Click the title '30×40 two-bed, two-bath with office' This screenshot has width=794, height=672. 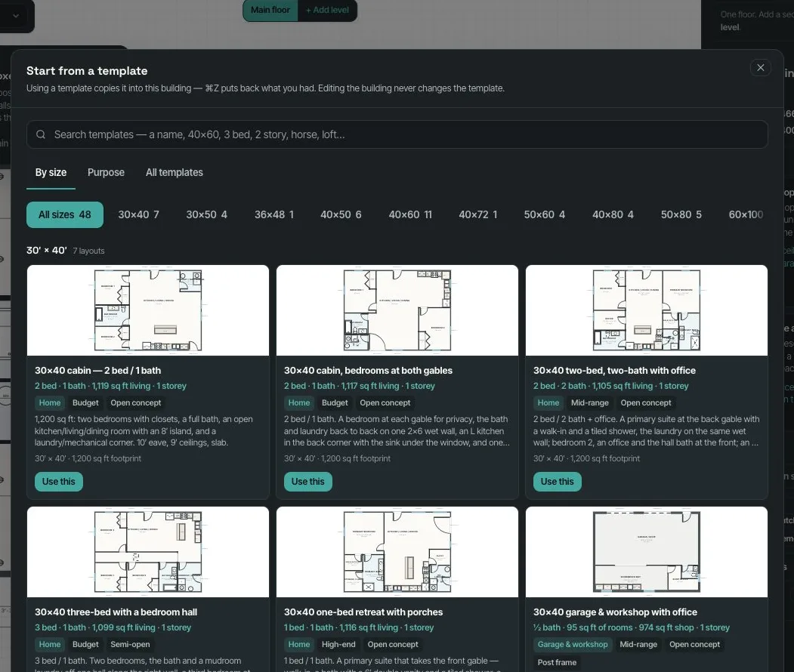pos(614,371)
